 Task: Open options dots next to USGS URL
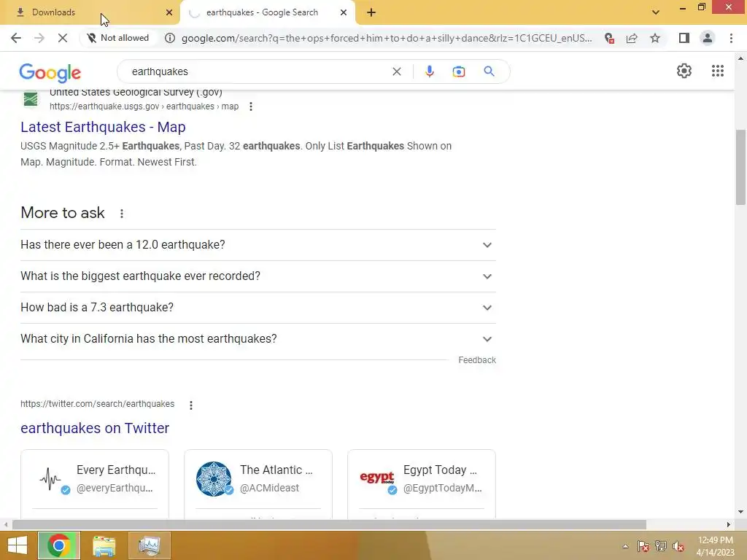click(x=251, y=106)
